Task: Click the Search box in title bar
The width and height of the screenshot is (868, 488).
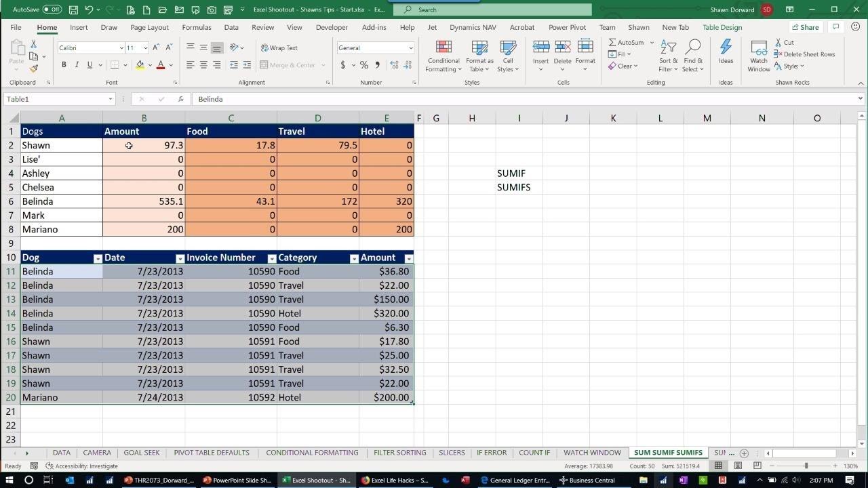Action: [492, 9]
